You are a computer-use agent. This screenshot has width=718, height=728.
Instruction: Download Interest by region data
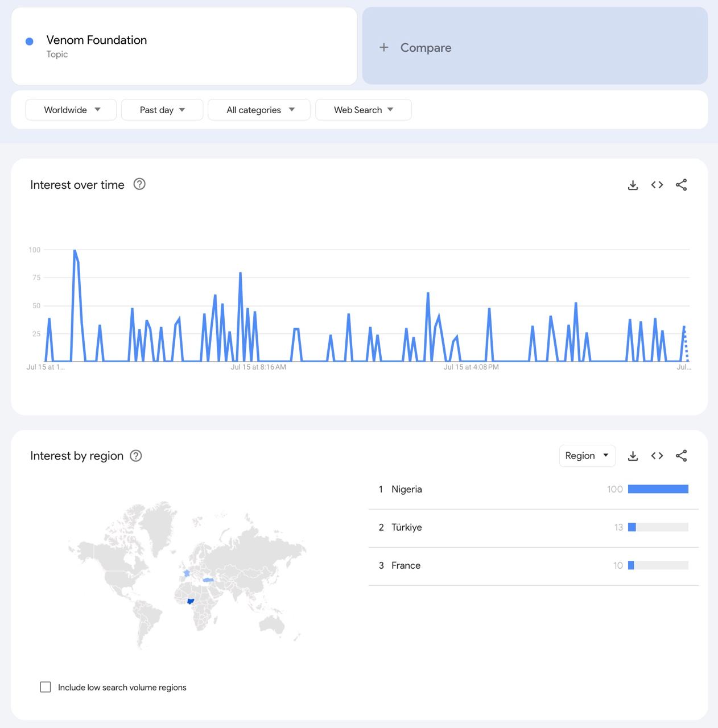coord(633,456)
